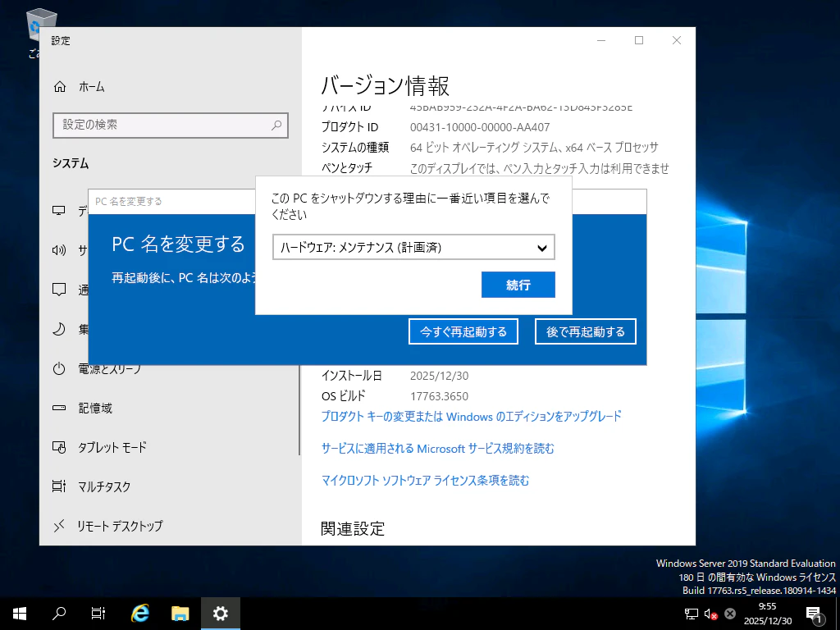Click 今すぐ再起動する restart button
The image size is (840, 630).
coord(463,331)
